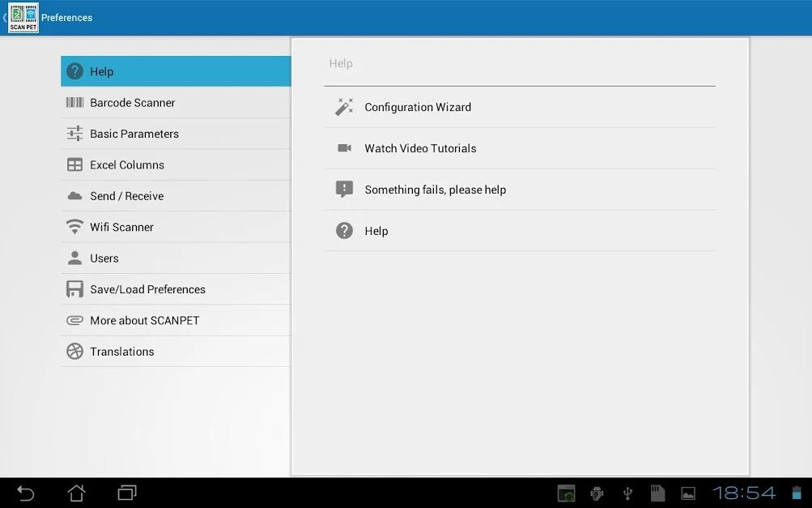Click the floppy disk icon for Save/Load
This screenshot has width=812, height=508.
(74, 288)
